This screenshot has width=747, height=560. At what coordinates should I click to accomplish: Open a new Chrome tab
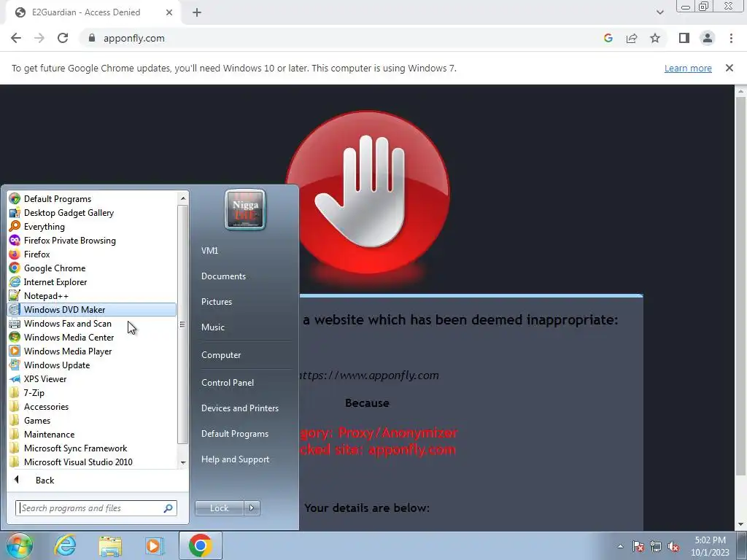pos(197,12)
